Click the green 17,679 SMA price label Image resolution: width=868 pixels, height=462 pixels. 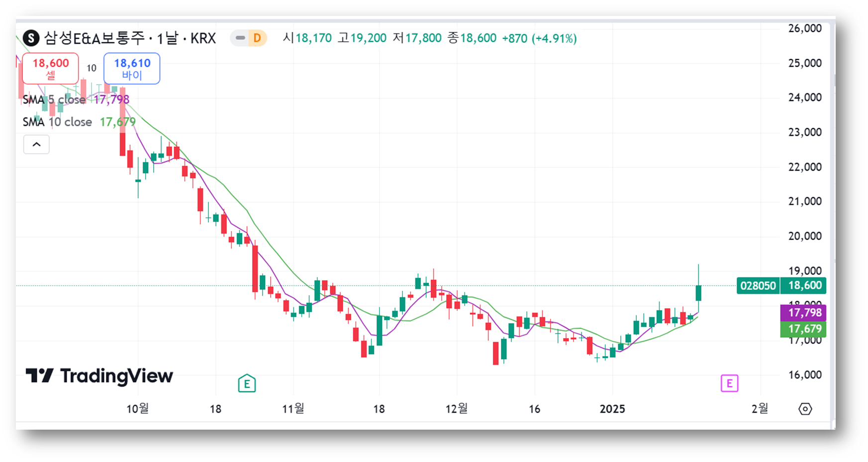click(803, 329)
